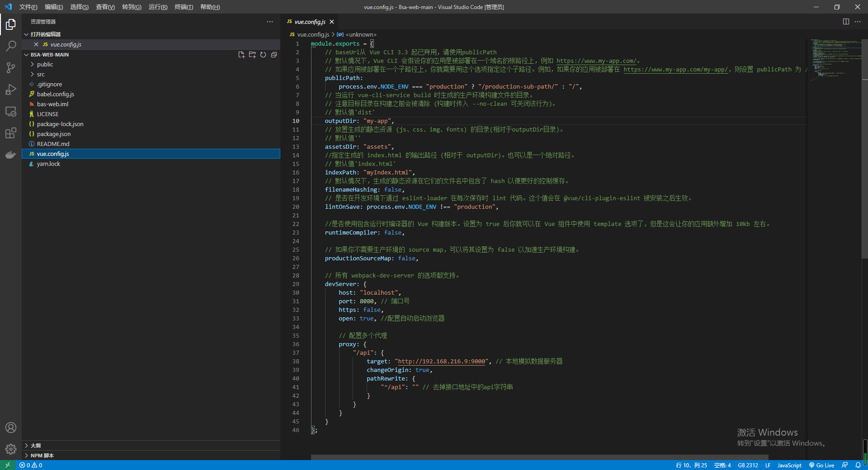
Task: Open the Search view in activity bar
Action: (x=11, y=46)
